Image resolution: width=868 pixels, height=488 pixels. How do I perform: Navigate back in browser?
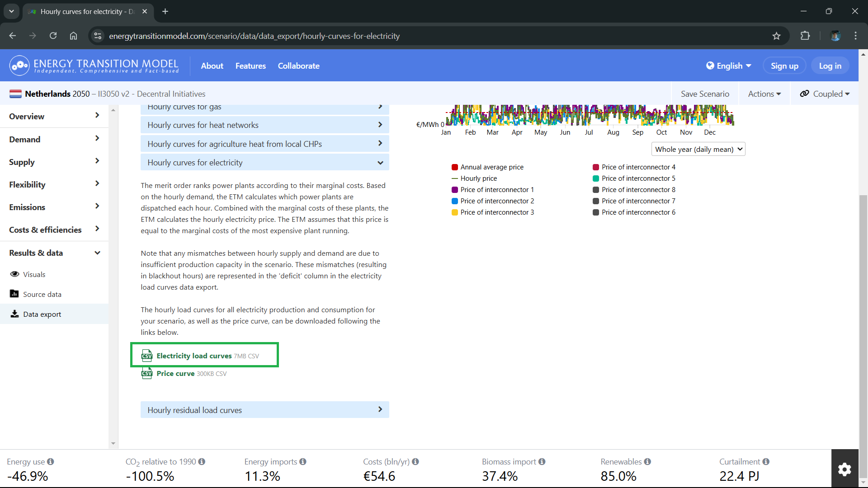pos(13,36)
